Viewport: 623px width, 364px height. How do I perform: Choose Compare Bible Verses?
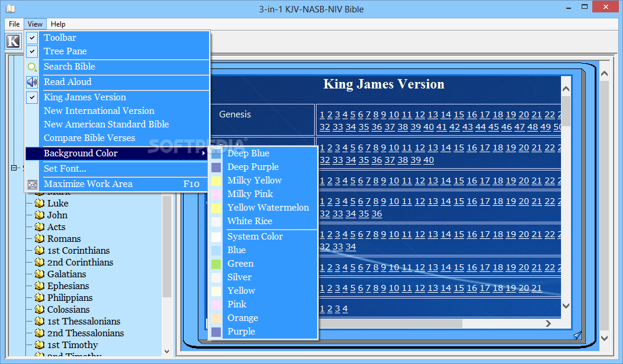89,137
